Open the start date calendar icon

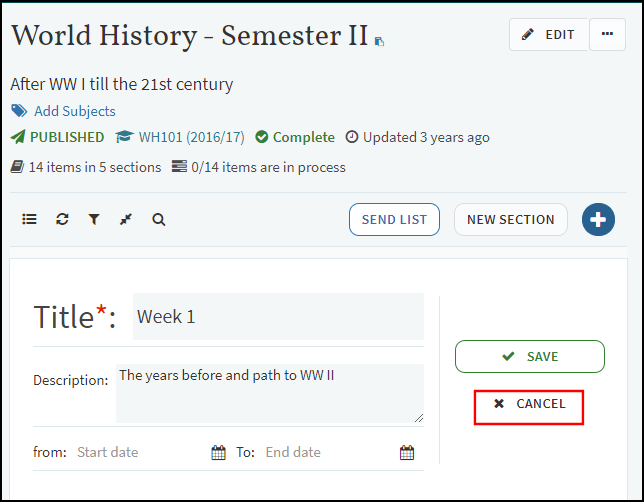pyautogui.click(x=218, y=453)
